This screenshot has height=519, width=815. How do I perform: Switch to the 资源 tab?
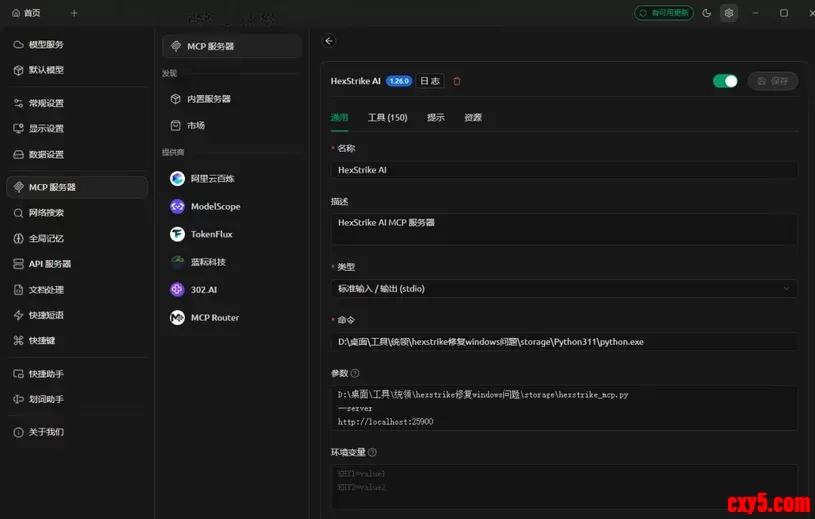472,118
